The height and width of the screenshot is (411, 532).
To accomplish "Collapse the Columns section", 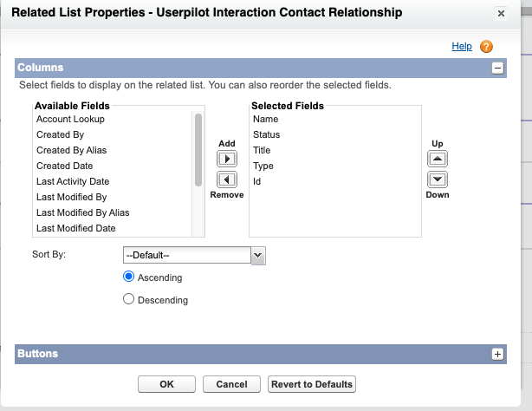I will [x=497, y=68].
